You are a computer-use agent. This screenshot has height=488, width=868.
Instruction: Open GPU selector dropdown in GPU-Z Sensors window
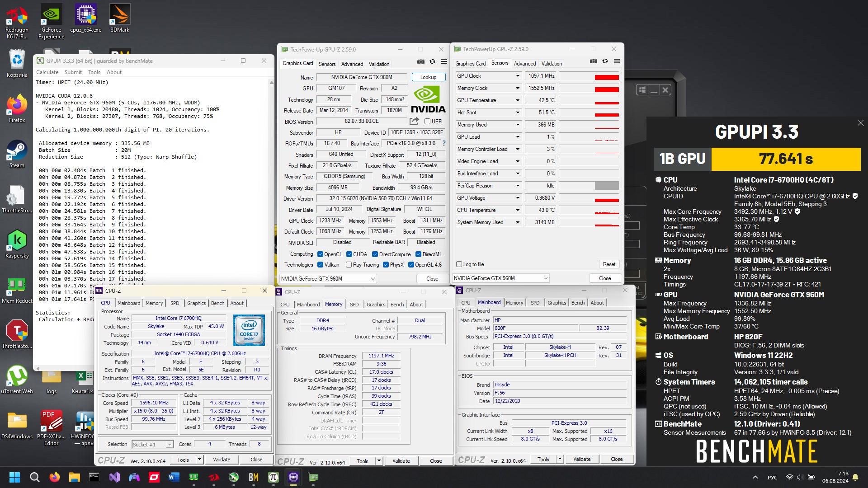pos(501,278)
